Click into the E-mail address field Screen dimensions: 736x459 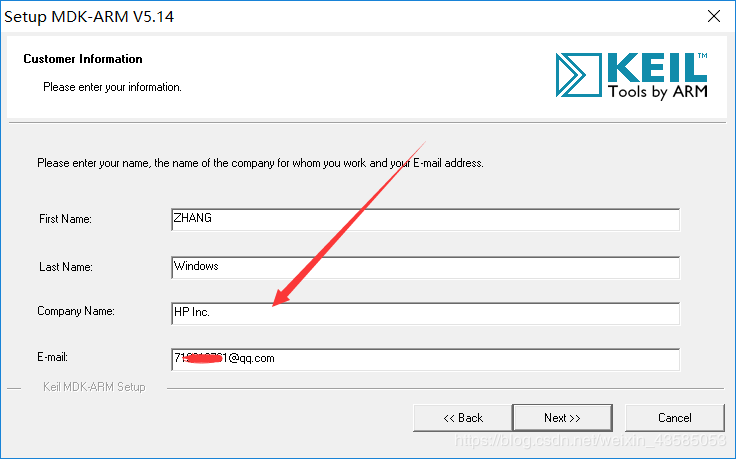tap(425, 359)
